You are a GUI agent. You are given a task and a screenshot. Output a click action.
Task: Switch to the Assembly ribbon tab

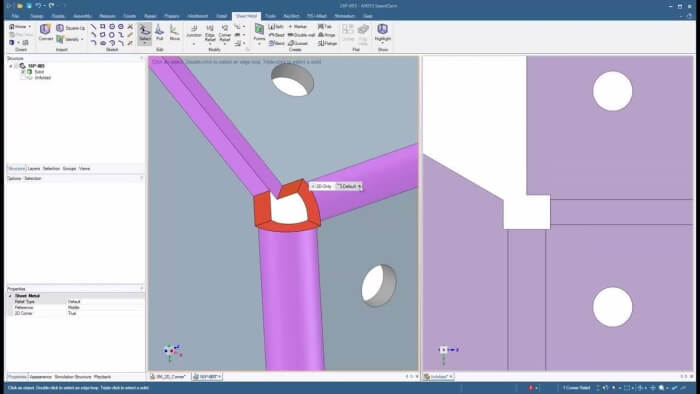point(82,16)
